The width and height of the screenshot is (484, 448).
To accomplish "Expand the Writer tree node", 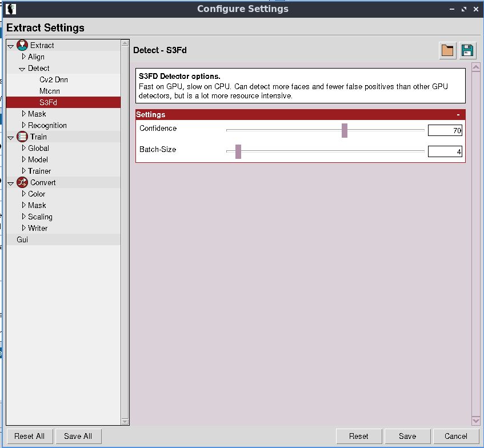I will [x=24, y=228].
